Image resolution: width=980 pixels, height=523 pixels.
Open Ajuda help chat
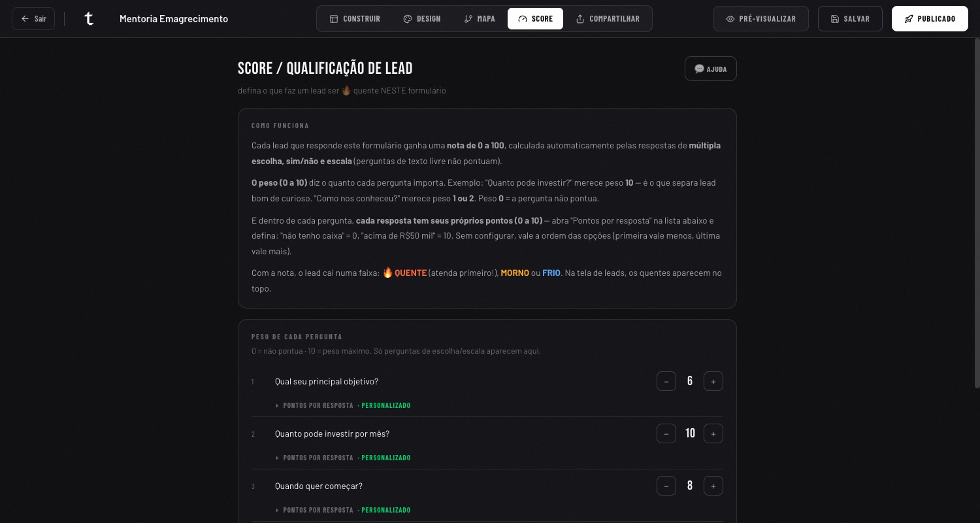click(711, 69)
